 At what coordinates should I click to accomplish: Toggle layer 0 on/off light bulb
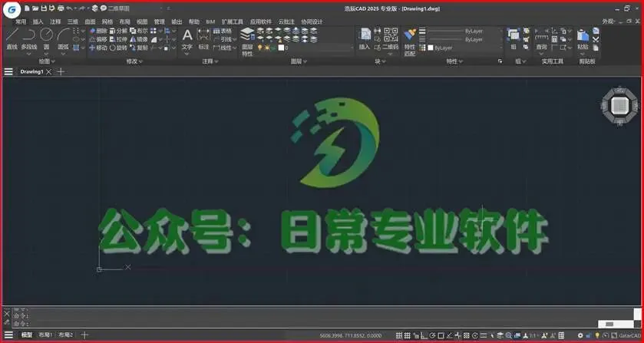[x=259, y=48]
